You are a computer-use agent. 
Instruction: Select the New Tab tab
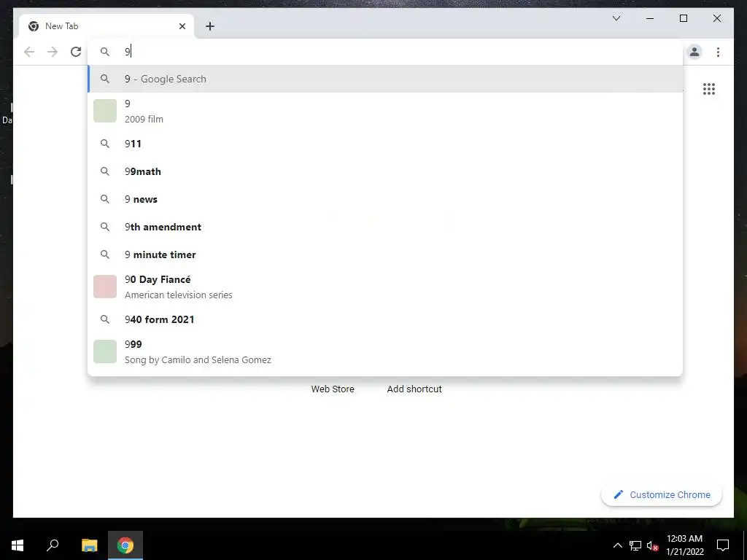107,26
